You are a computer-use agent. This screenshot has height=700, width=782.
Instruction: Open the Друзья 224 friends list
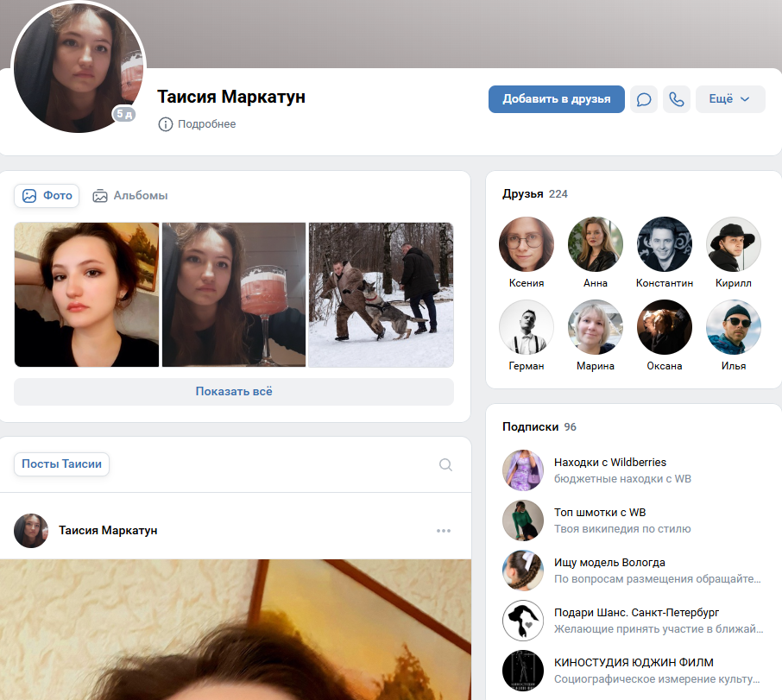(x=534, y=194)
